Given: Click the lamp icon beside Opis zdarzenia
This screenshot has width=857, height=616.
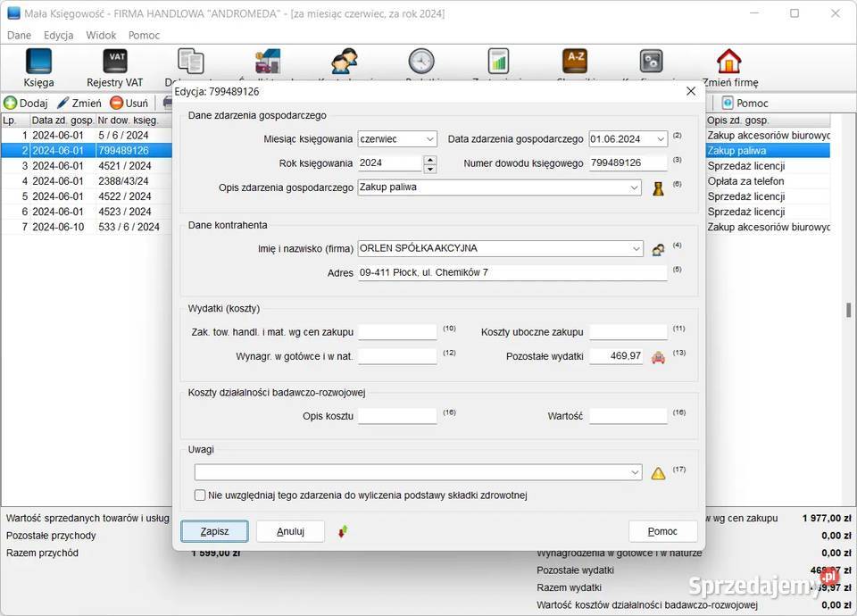Looking at the screenshot, I should 659,188.
